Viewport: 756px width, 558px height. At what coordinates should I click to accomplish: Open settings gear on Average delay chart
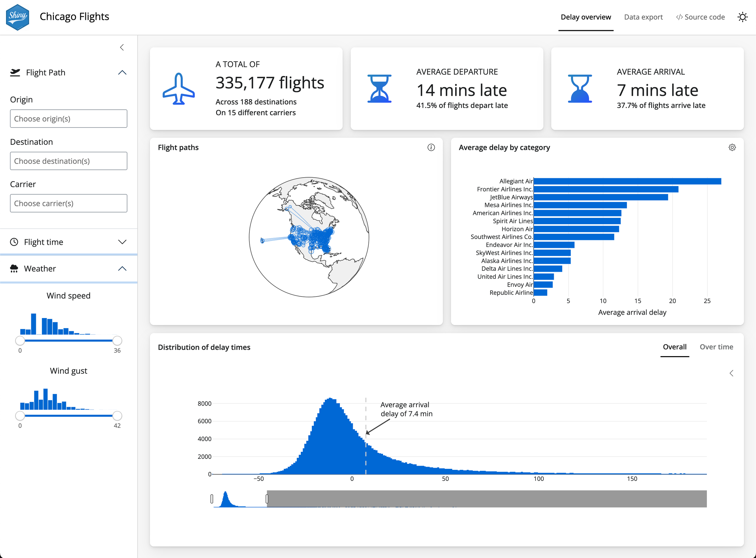click(x=732, y=147)
